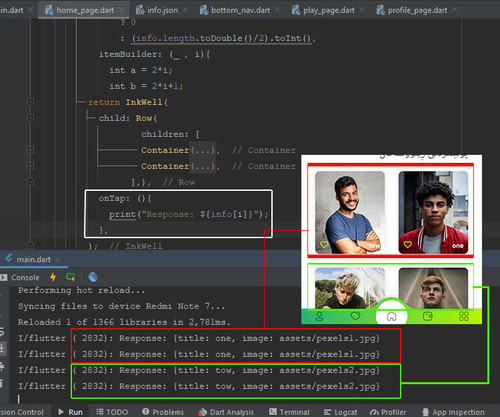This screenshot has height=417, width=500.
Task: Click the Problems warning icon in bottom bar
Action: point(145,412)
